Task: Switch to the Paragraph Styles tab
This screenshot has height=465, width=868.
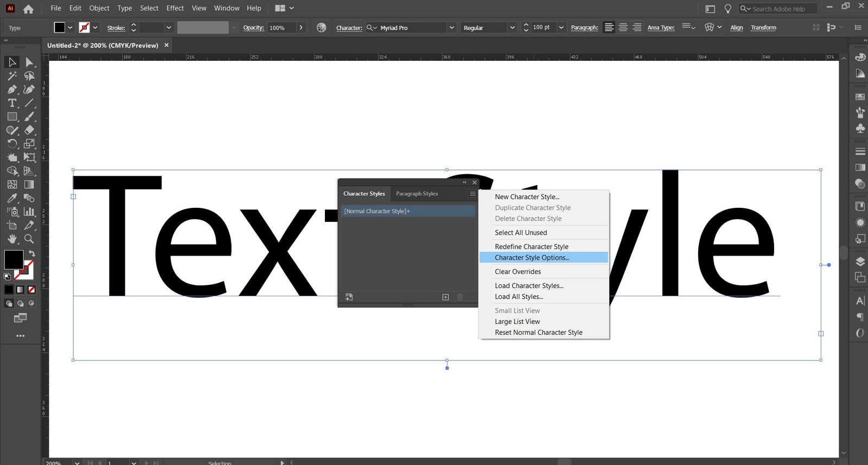Action: 417,194
